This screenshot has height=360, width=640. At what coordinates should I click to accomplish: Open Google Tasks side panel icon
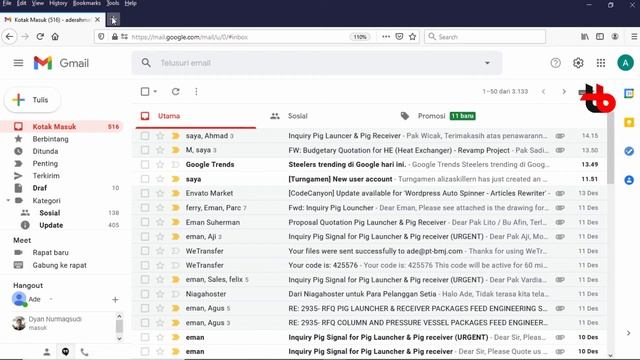[x=629, y=151]
